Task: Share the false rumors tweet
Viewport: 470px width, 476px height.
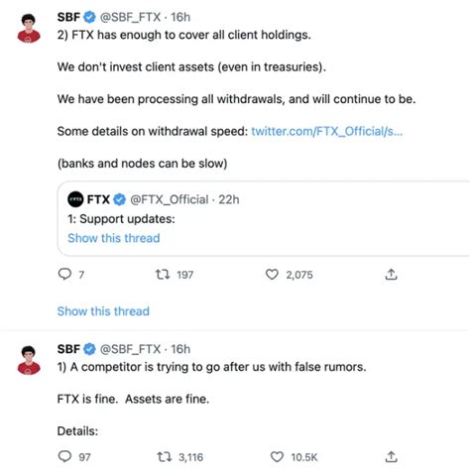Action: 391,456
